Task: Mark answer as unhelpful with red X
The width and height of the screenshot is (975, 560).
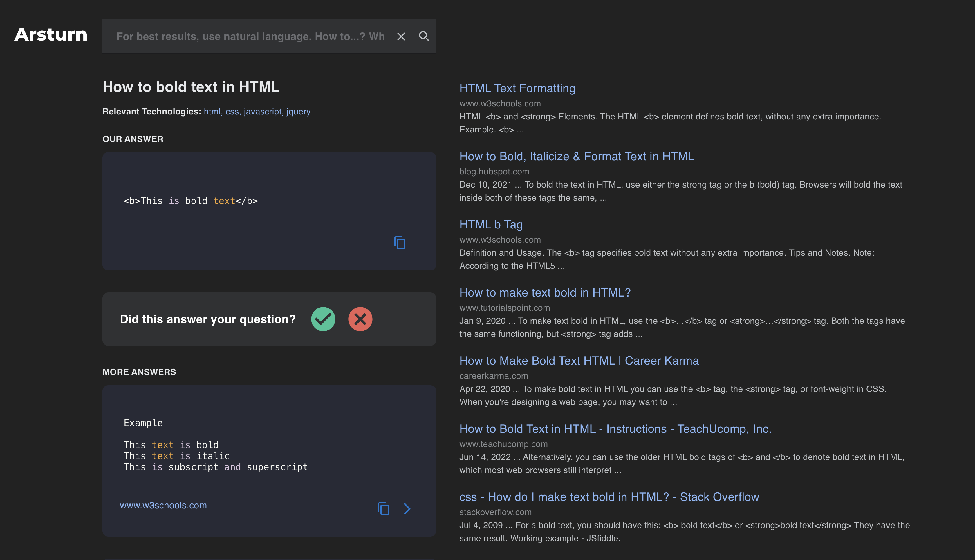Action: 360,319
